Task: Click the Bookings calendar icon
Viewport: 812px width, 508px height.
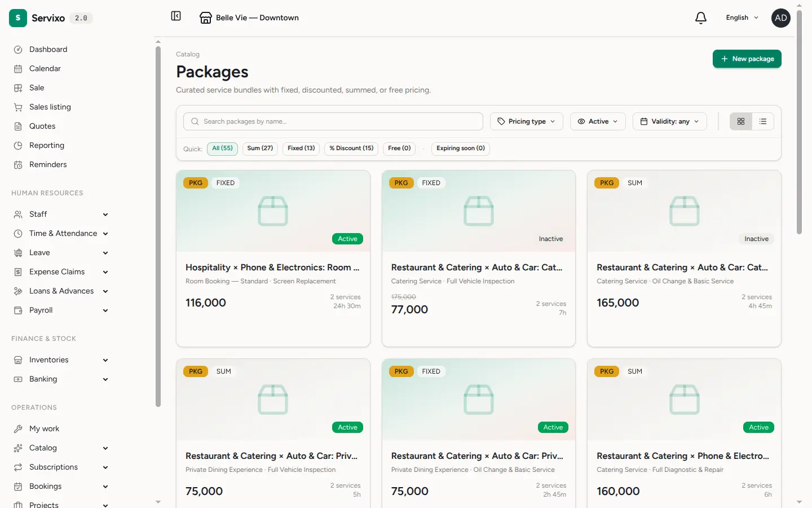Action: click(x=18, y=487)
